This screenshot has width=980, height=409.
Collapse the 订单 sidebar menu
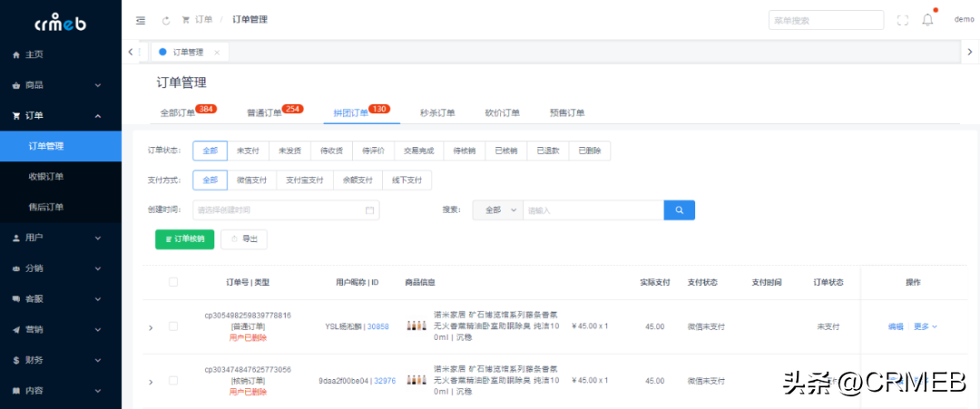pos(61,115)
